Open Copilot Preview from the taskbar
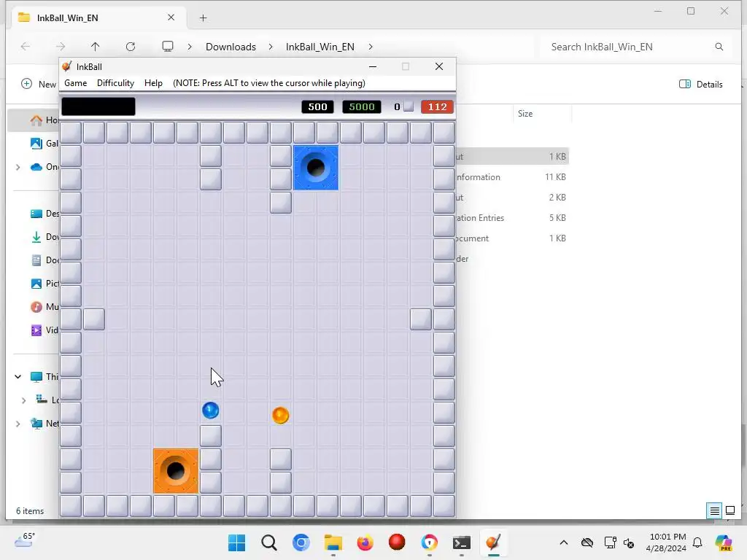The width and height of the screenshot is (747, 560). coord(724,542)
